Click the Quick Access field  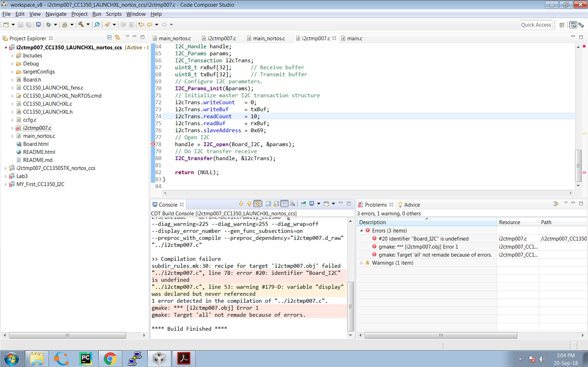click(536, 25)
